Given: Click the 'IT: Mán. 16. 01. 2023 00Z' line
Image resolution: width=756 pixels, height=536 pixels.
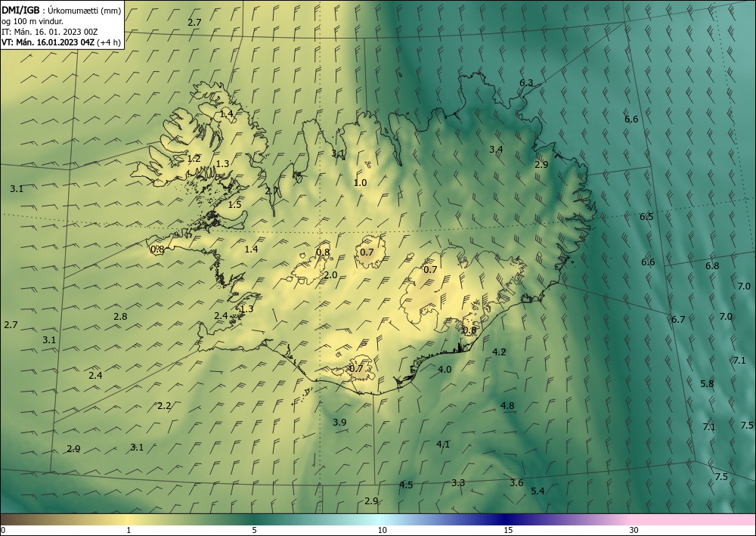Looking at the screenshot, I should coord(50,32).
